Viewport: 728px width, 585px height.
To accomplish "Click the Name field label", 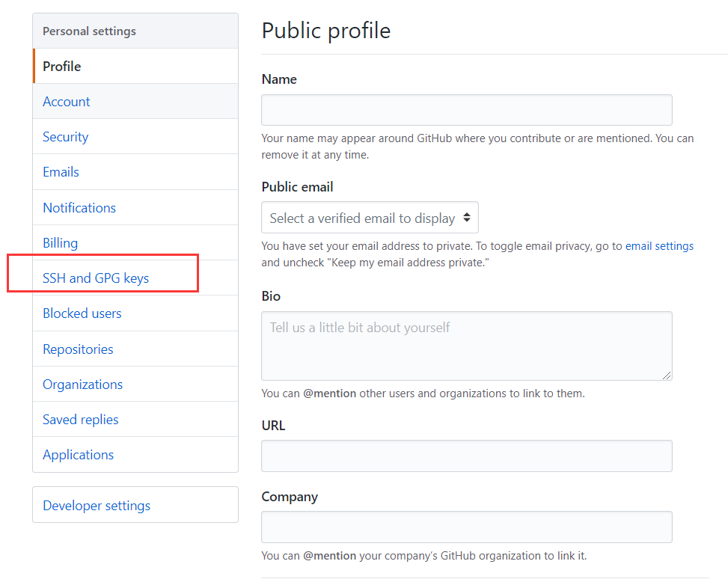I will pyautogui.click(x=279, y=79).
